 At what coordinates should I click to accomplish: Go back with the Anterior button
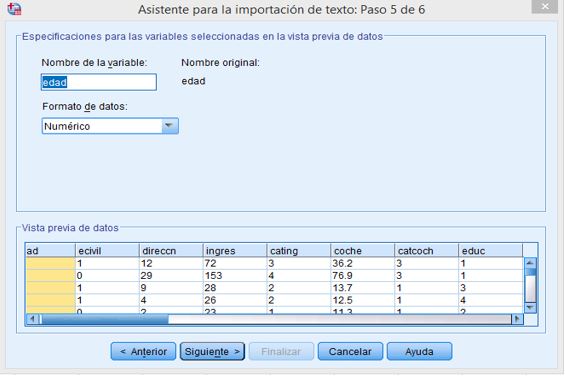coord(143,351)
